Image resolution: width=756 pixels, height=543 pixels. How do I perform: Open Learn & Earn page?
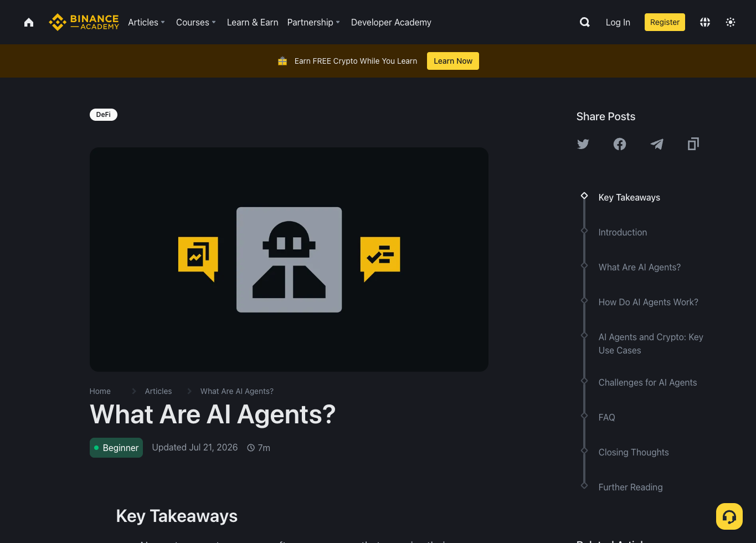pyautogui.click(x=253, y=22)
